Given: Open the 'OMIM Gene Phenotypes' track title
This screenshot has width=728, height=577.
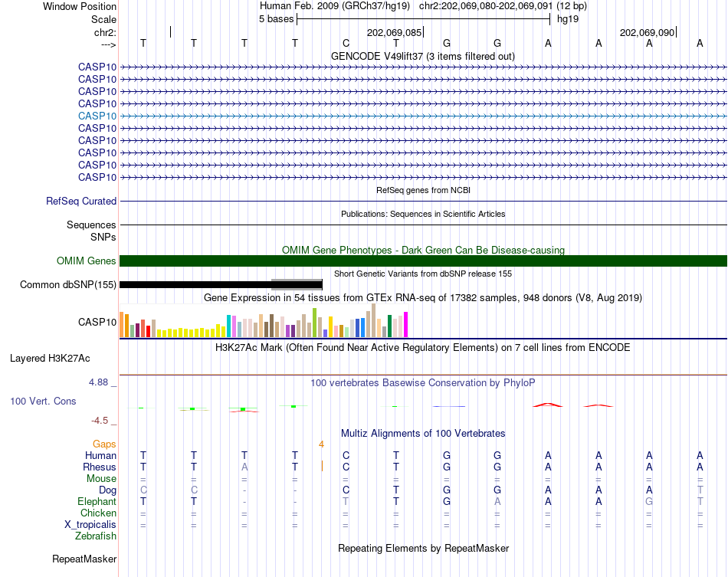Looking at the screenshot, I should click(423, 251).
